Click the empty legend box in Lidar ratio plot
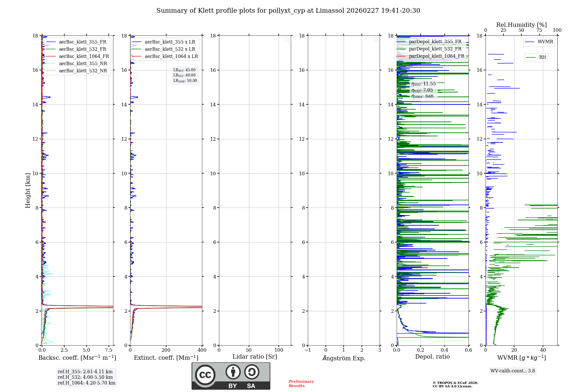The height and width of the screenshot is (392, 577). click(x=287, y=40)
